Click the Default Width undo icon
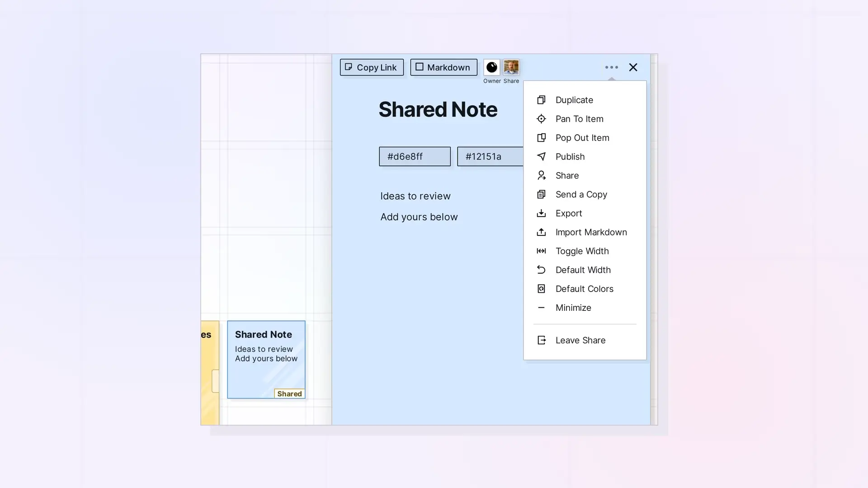The height and width of the screenshot is (488, 868). tap(541, 270)
